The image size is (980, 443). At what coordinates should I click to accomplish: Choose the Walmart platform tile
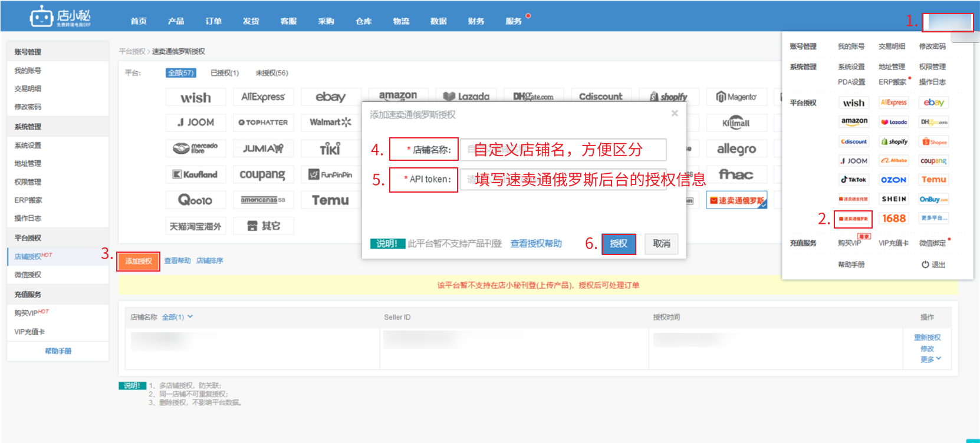330,123
